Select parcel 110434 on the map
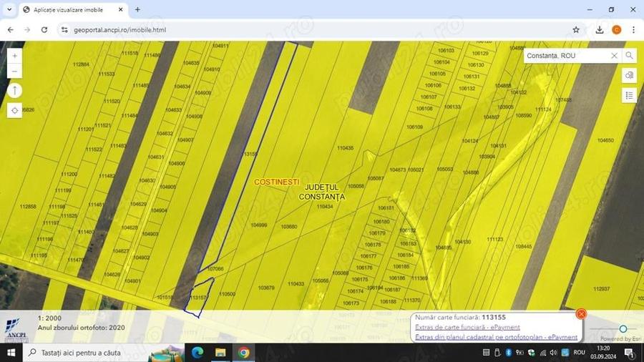The height and width of the screenshot is (362, 644). point(324,207)
